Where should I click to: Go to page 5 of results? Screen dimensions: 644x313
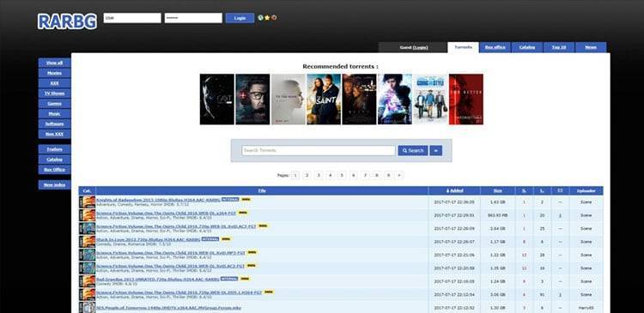(342, 175)
